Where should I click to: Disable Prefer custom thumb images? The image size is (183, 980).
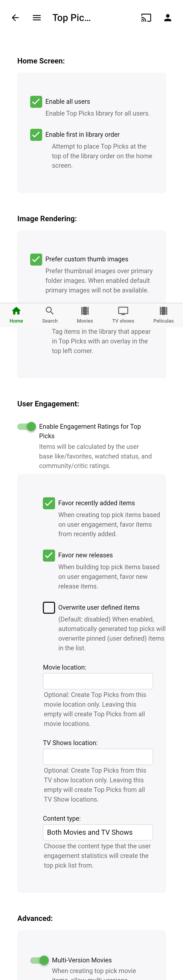[36, 259]
